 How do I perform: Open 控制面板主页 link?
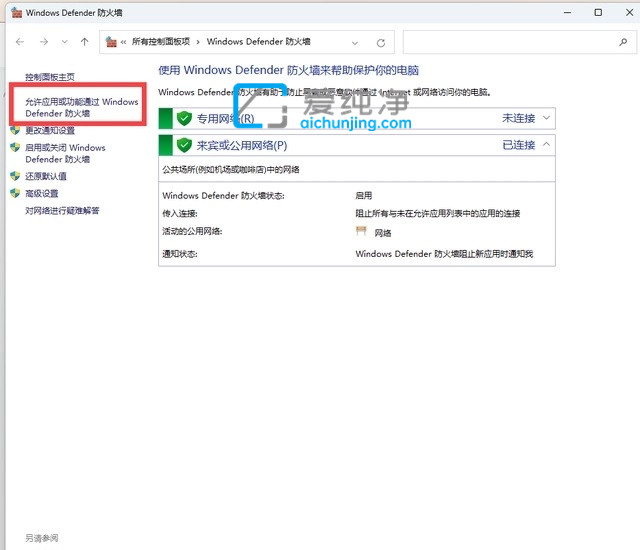point(50,77)
